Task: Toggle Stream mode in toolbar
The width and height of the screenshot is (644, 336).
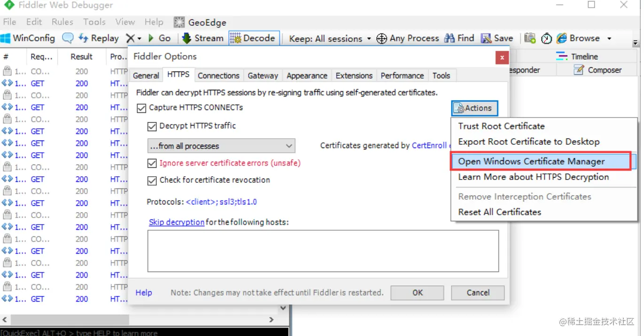Action: 202,38
